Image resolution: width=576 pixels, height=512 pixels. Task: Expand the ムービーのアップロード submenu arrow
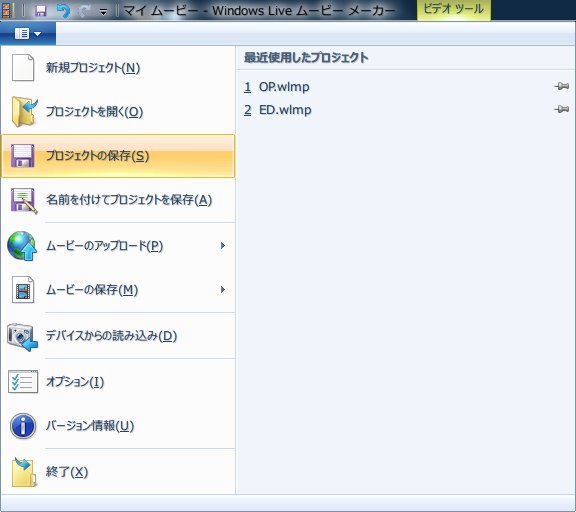tap(223, 246)
